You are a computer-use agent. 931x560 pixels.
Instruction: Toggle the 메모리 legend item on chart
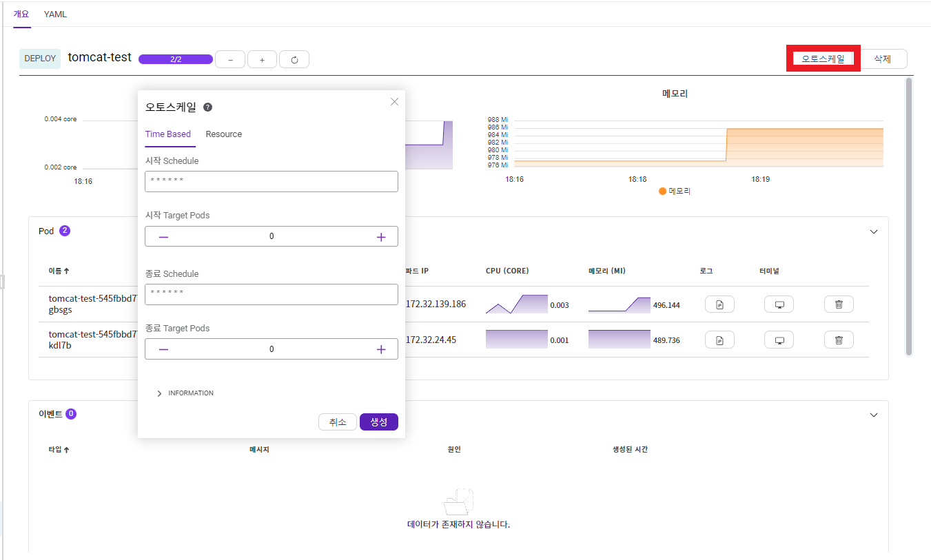pos(675,191)
